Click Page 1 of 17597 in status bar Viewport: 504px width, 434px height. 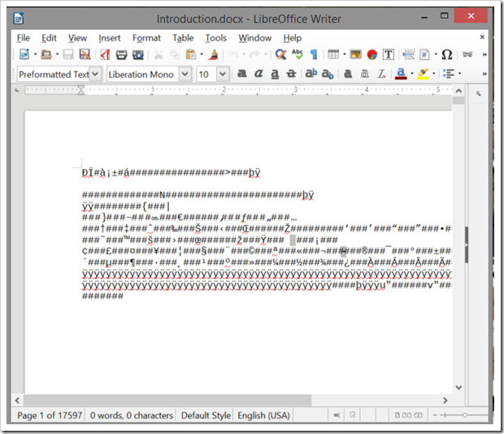50,415
